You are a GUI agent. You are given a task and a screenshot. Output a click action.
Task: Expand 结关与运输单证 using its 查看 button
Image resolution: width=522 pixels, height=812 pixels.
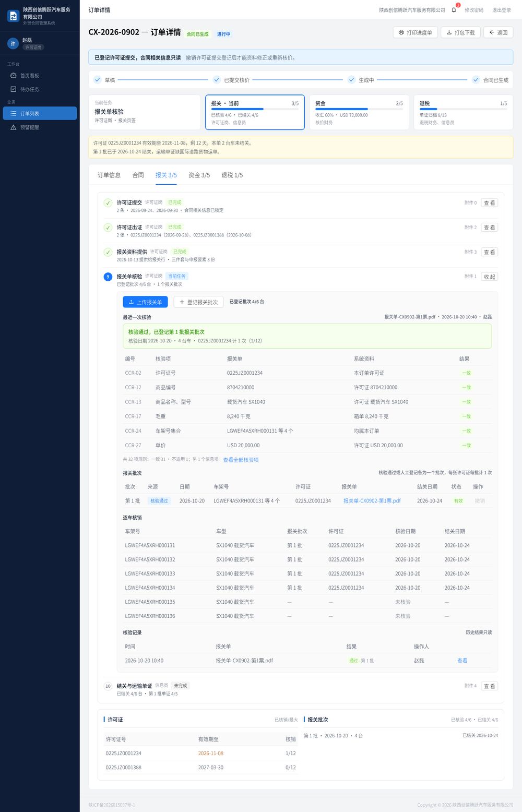pyautogui.click(x=489, y=686)
